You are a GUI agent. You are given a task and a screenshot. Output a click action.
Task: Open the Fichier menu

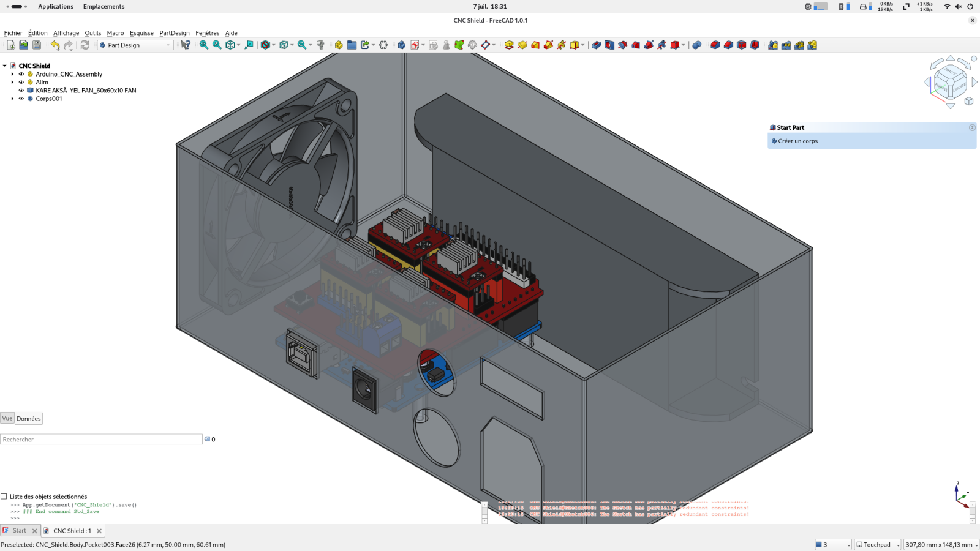13,33
